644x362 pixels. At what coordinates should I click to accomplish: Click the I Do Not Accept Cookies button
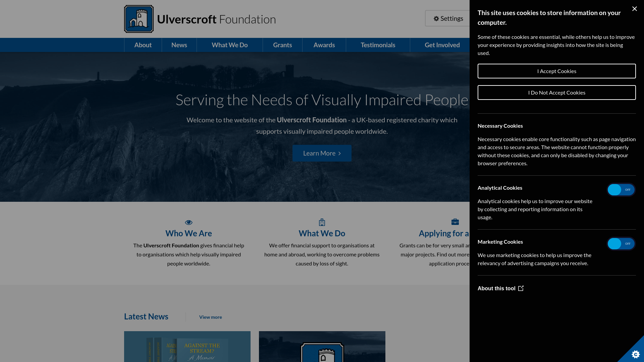(556, 93)
